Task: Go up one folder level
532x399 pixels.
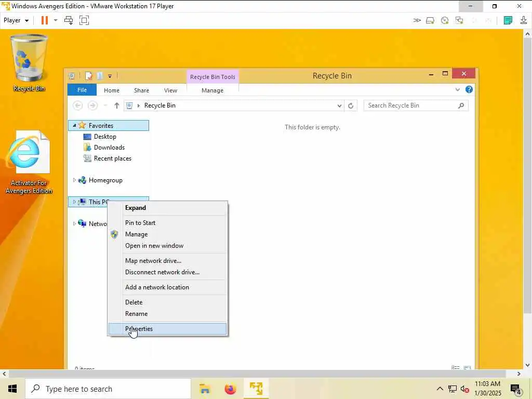Action: 116,105
